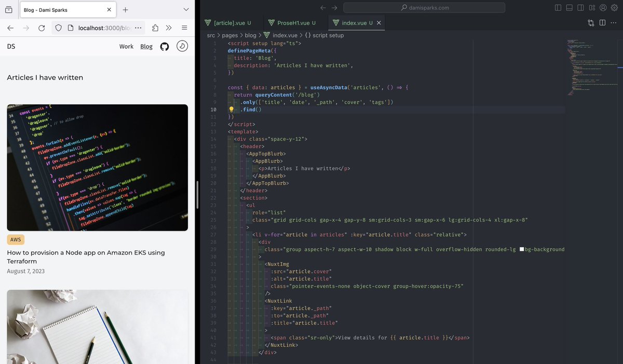Click the 'script setup' breadcrumb
Image resolution: width=623 pixels, height=364 pixels.
tap(324, 35)
